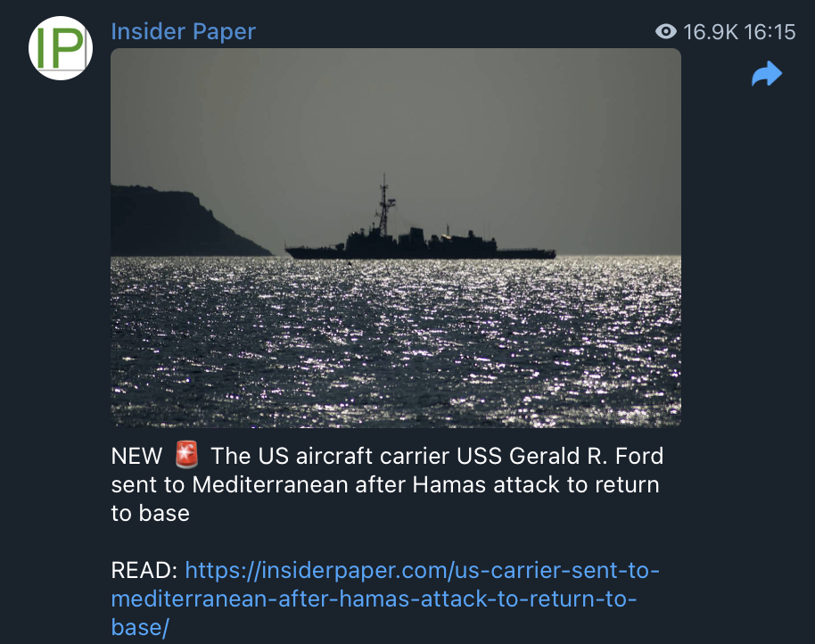The image size is (815, 644).
Task: Click the 16:15 message timestamp
Action: click(770, 32)
